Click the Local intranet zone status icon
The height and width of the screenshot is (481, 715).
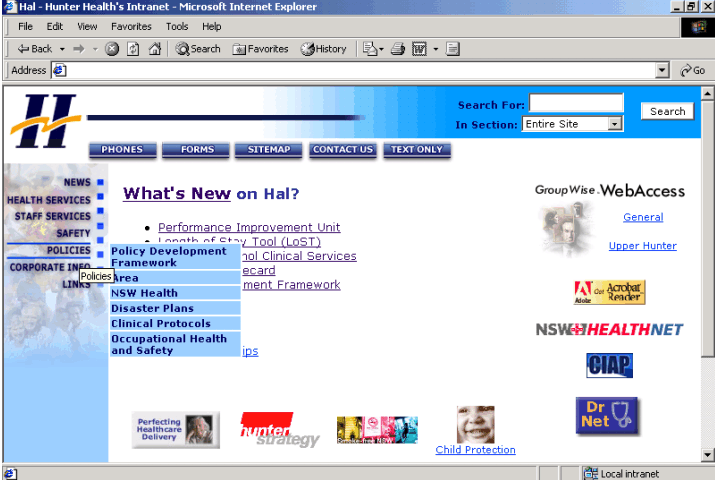point(590,474)
